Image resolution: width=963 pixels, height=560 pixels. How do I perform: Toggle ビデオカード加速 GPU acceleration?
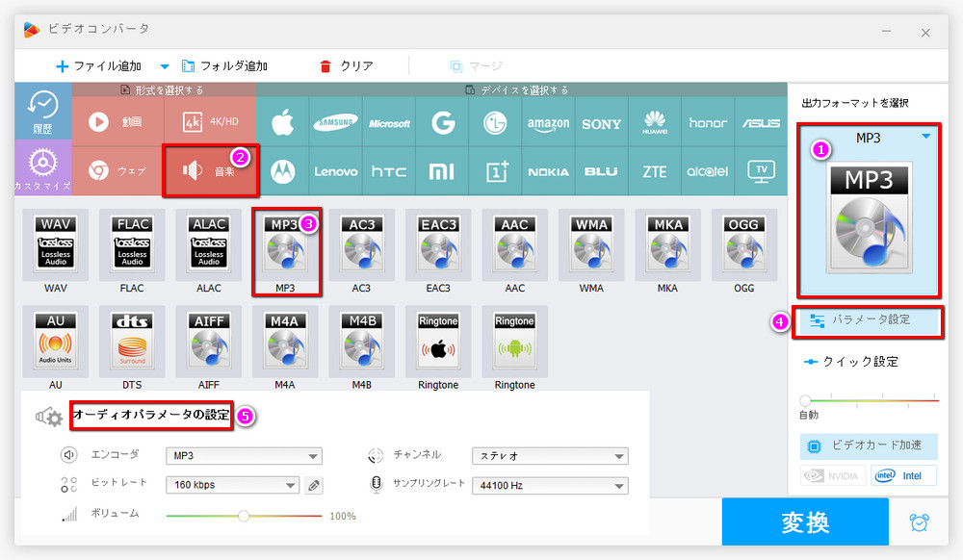pos(868,445)
